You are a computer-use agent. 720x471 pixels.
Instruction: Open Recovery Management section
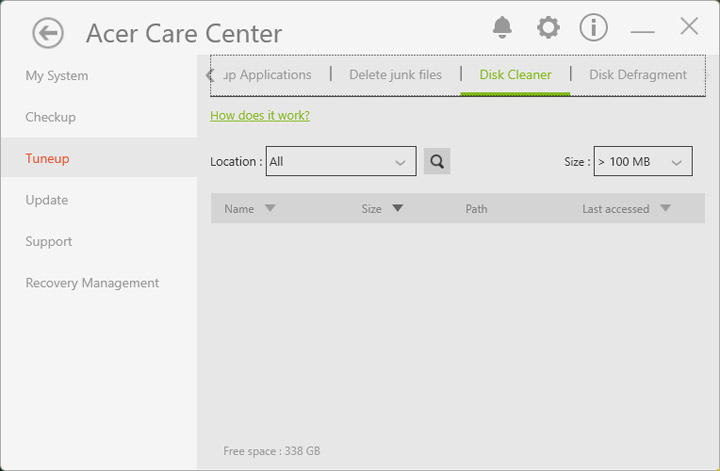(92, 283)
